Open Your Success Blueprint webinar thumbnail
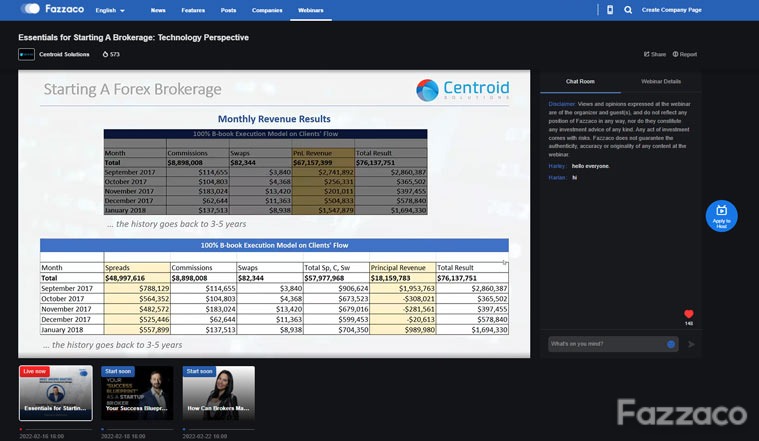This screenshot has height=441, width=759. click(x=137, y=393)
